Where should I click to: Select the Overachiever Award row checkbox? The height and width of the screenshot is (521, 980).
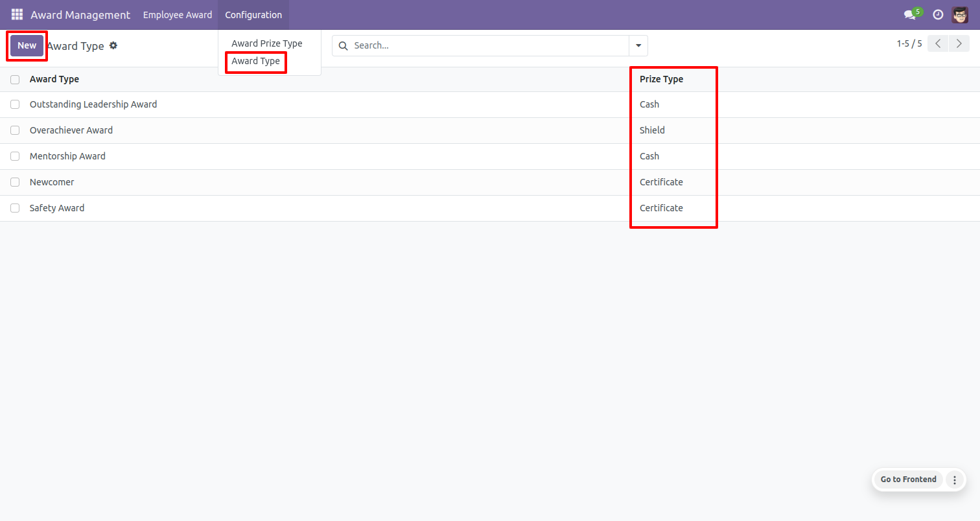pos(15,130)
